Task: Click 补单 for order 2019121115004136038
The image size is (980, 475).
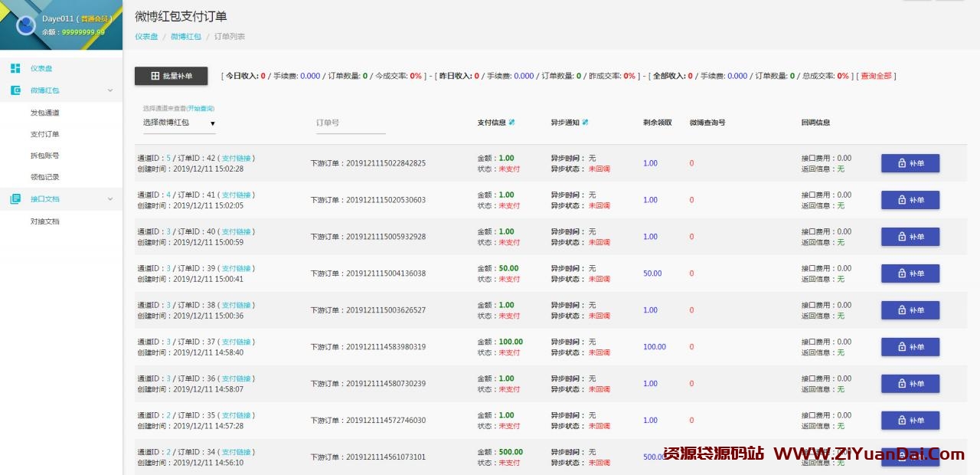Action: click(910, 274)
